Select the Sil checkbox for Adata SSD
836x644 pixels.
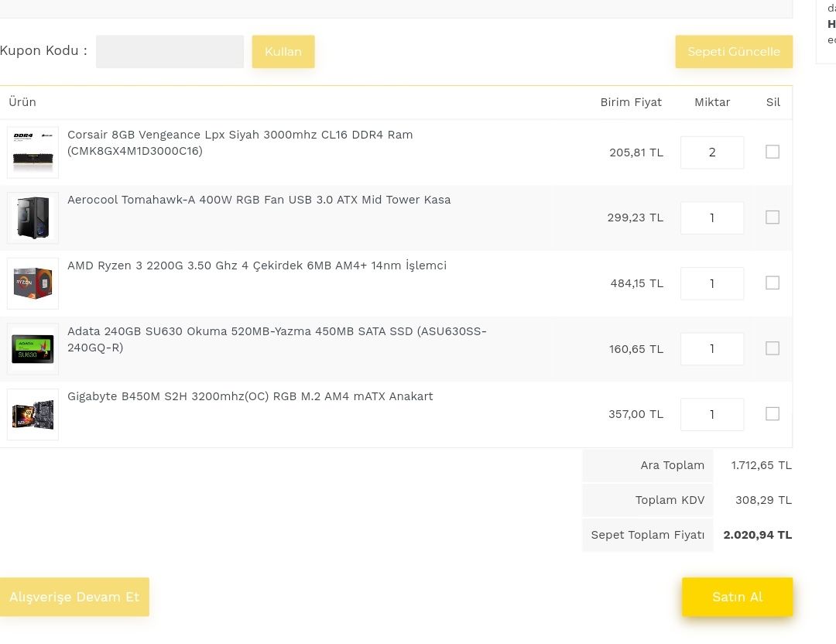tap(773, 348)
